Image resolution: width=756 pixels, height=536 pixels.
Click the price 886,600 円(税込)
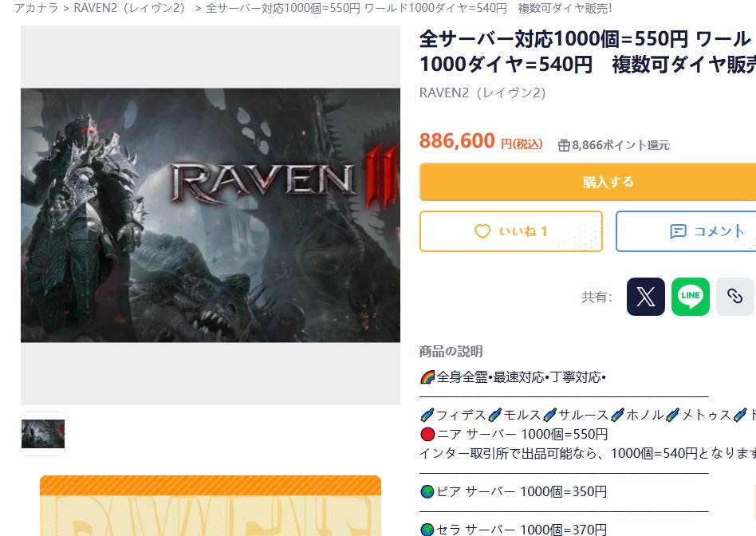(x=481, y=141)
